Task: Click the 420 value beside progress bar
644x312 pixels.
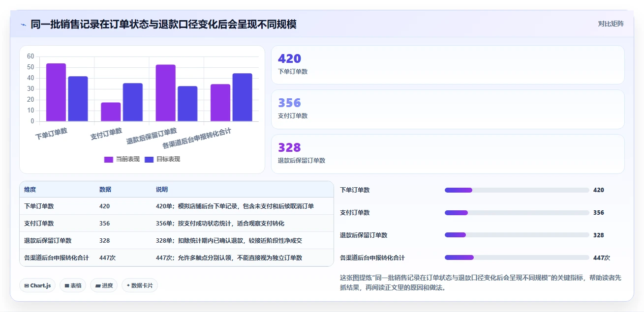Action: [x=599, y=190]
